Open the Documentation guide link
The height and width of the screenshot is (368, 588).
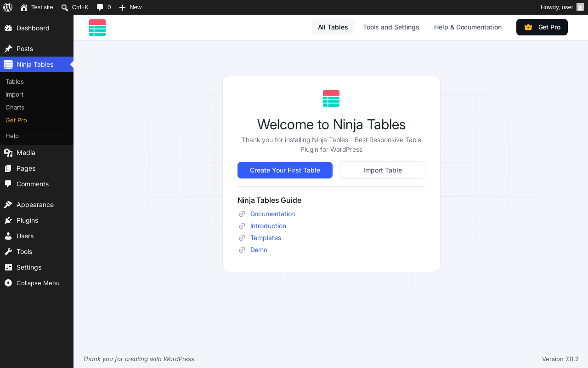pyautogui.click(x=272, y=214)
